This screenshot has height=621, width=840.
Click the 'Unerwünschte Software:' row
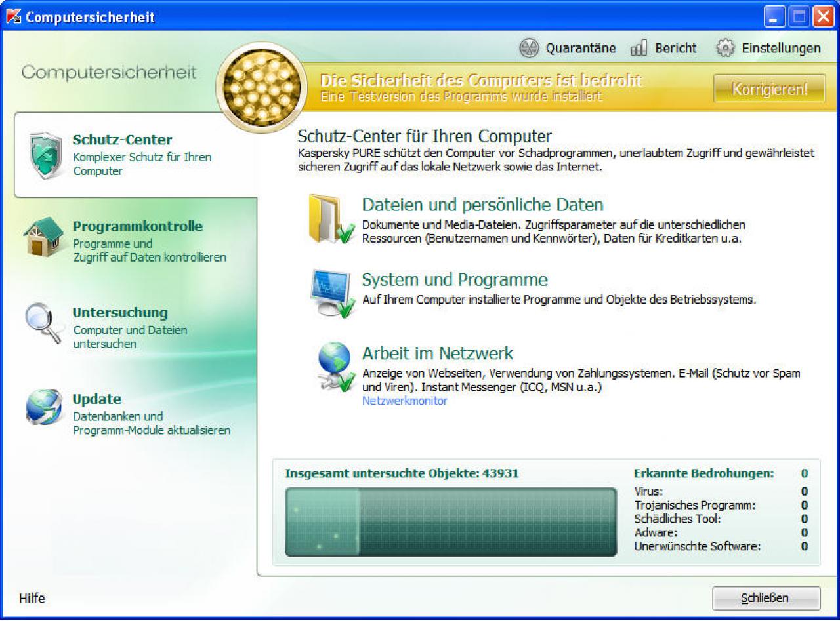pyautogui.click(x=721, y=546)
